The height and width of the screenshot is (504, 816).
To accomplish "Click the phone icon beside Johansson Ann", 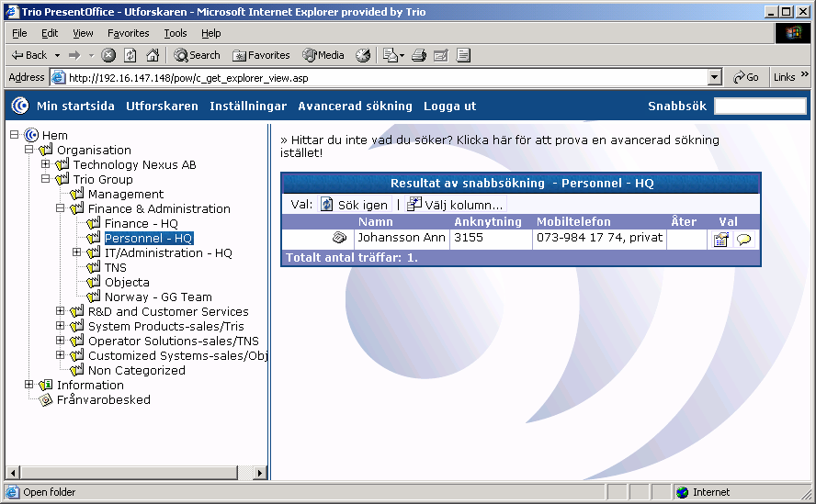I will [339, 238].
